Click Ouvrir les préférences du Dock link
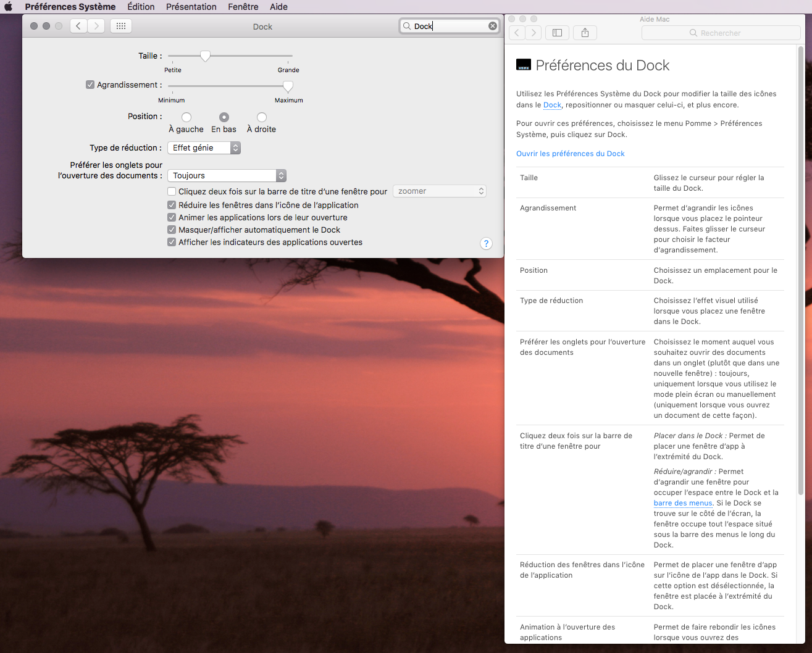 coord(571,154)
